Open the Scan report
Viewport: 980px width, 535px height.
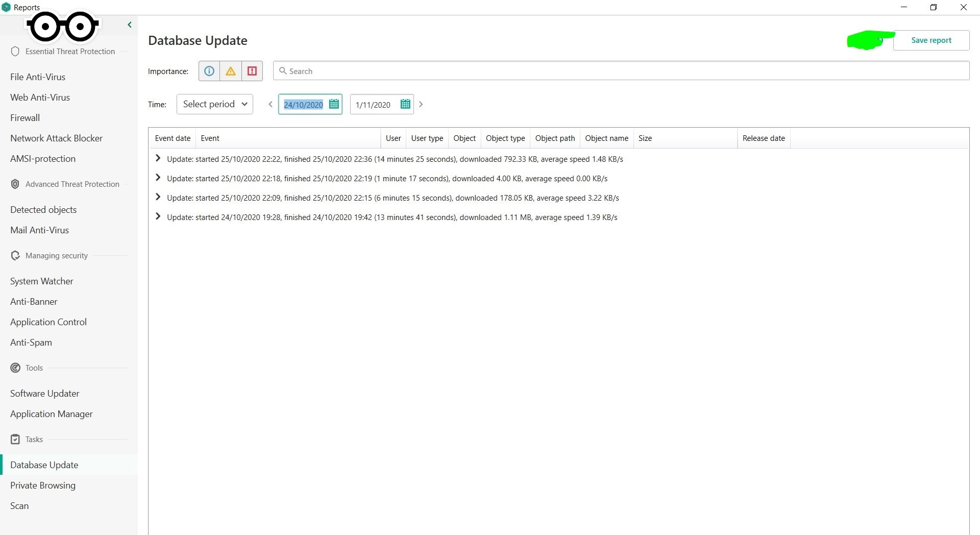pos(19,506)
